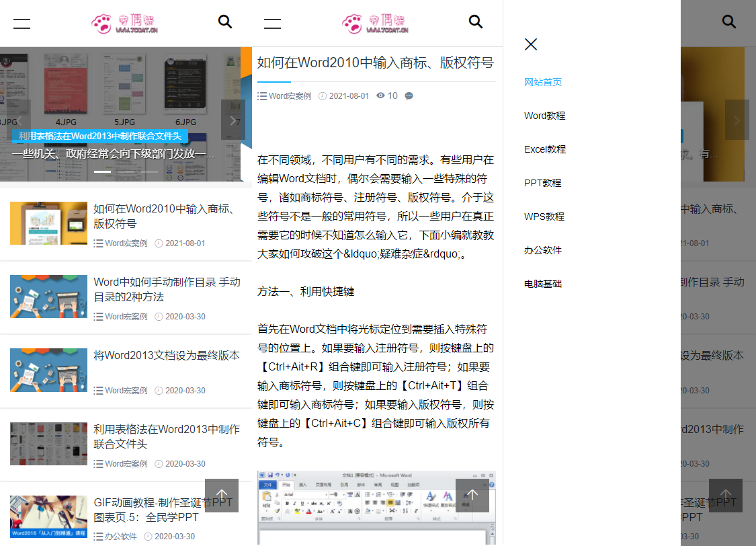Click back-to-top arrow in right panel

tap(726, 496)
